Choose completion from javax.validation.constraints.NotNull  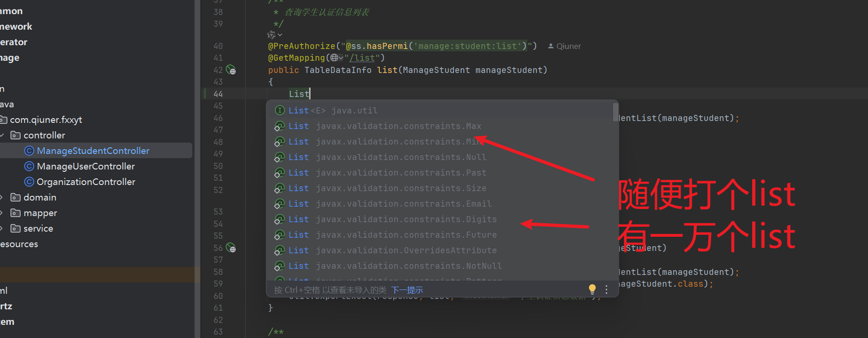click(442, 266)
